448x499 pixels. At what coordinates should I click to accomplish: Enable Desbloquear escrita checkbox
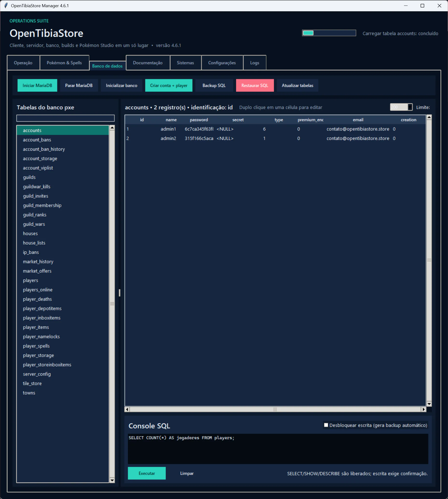point(326,425)
